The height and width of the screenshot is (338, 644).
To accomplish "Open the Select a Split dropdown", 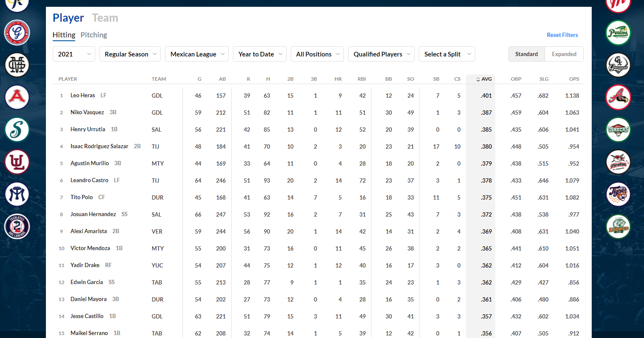I will click(447, 54).
